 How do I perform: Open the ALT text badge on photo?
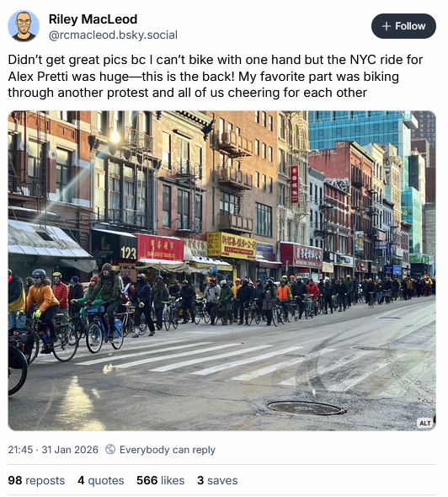424,423
